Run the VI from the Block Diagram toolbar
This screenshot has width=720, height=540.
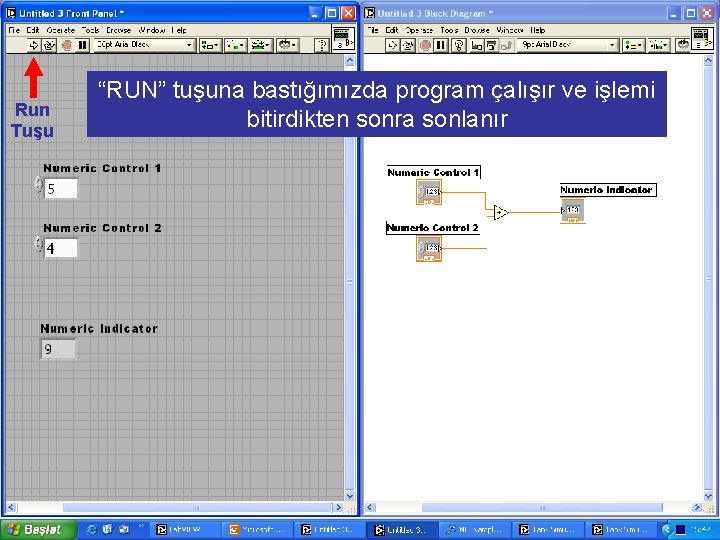392,45
